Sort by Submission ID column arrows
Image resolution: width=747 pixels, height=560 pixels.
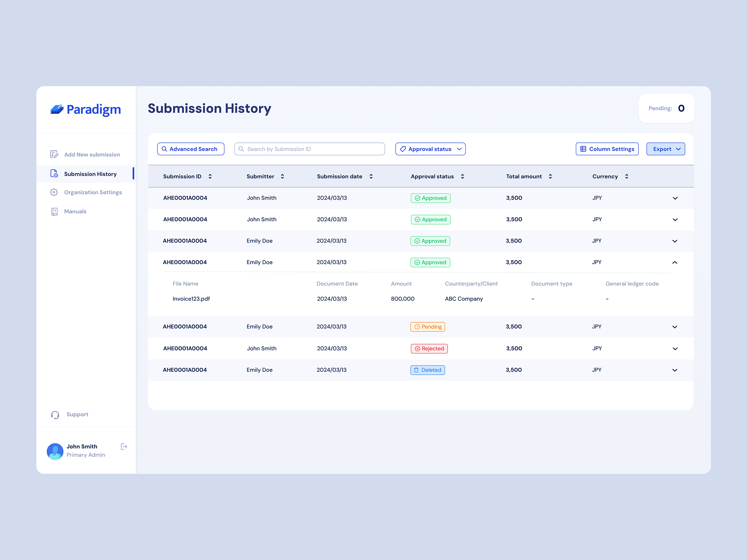tap(210, 176)
